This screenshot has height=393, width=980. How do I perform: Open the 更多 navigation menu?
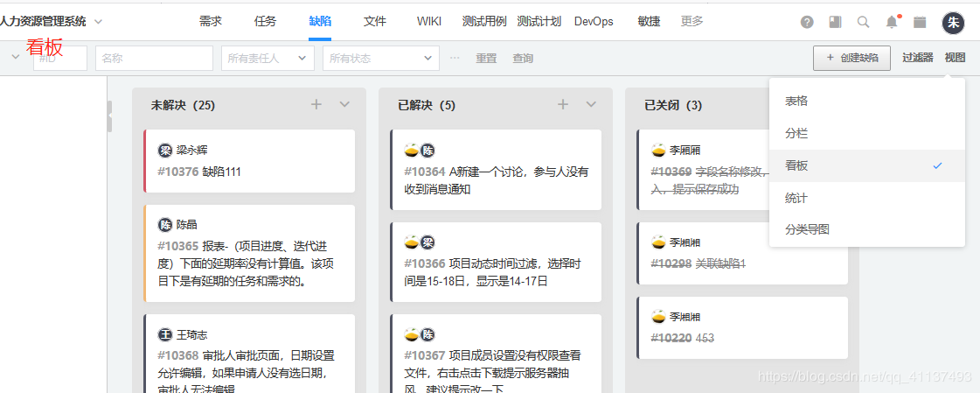pyautogui.click(x=692, y=21)
